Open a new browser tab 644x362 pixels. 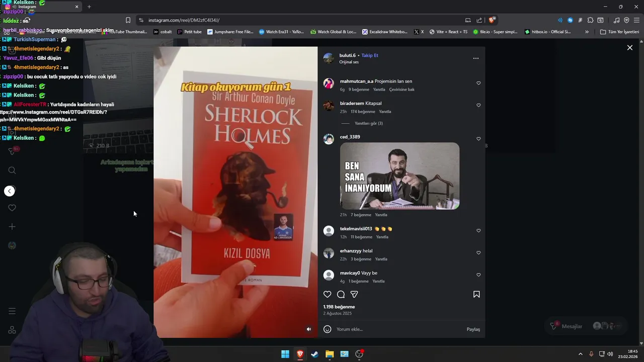89,7
